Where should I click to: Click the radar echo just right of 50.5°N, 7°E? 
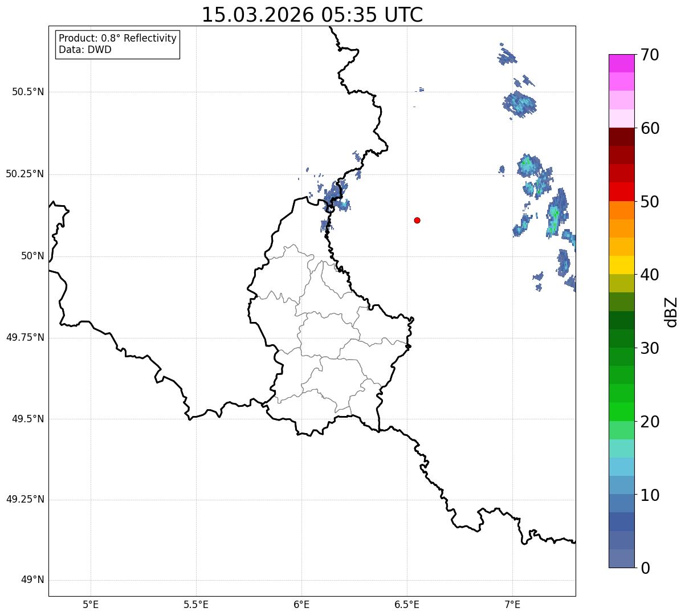[x=519, y=104]
